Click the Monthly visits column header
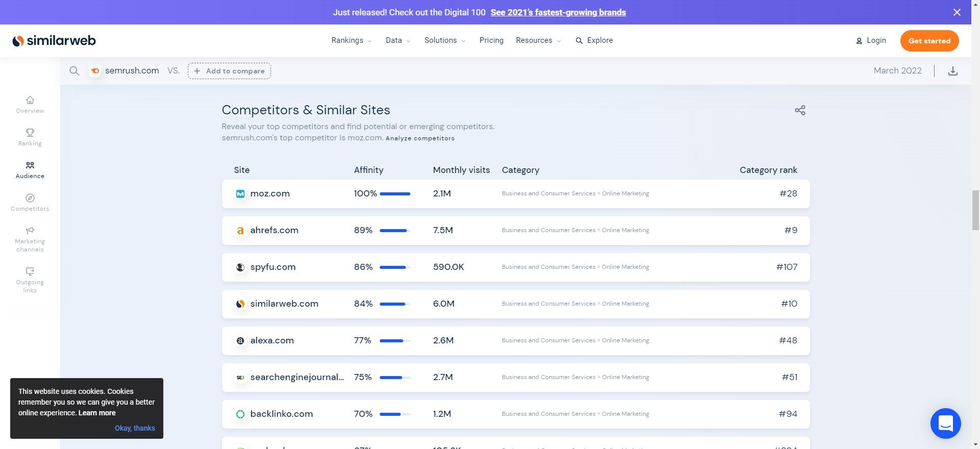The height and width of the screenshot is (449, 980). click(x=461, y=170)
